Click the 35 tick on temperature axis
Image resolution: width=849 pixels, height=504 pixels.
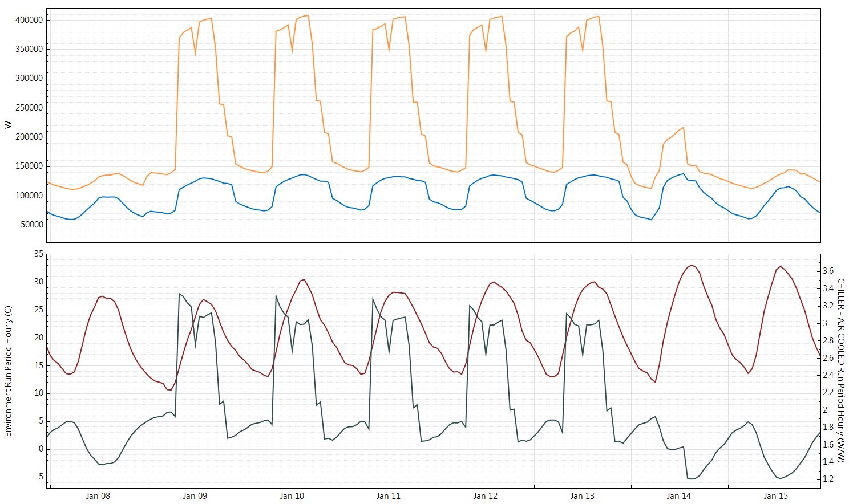coord(38,254)
